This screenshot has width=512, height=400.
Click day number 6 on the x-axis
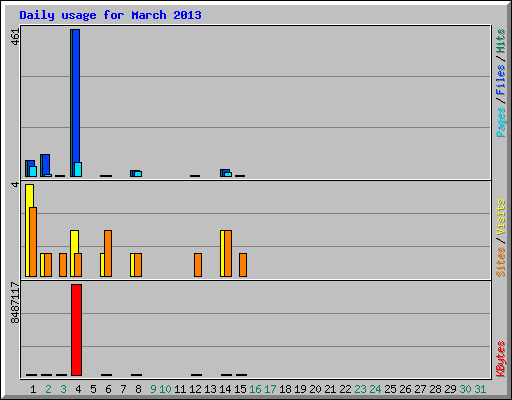point(108,389)
